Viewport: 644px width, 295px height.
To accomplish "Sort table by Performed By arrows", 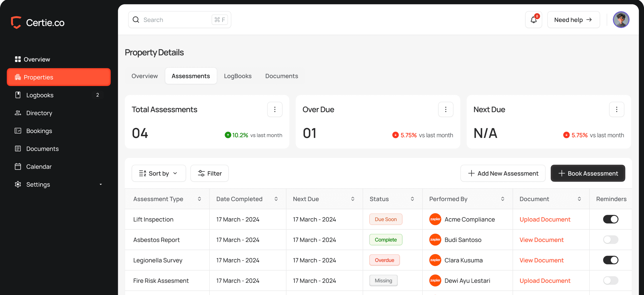I will 503,199.
